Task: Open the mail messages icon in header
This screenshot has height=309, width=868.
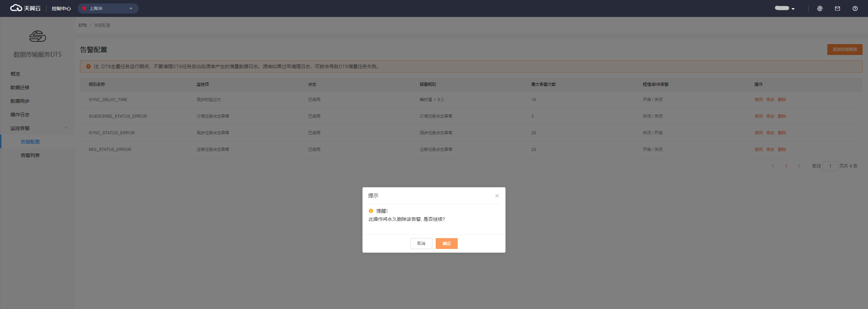Action: [837, 8]
